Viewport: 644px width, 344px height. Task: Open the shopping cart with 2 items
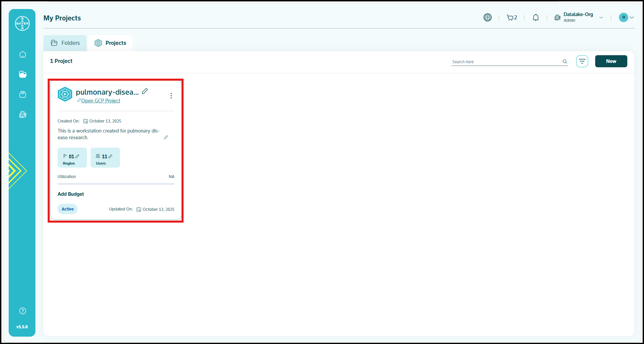[x=512, y=18]
